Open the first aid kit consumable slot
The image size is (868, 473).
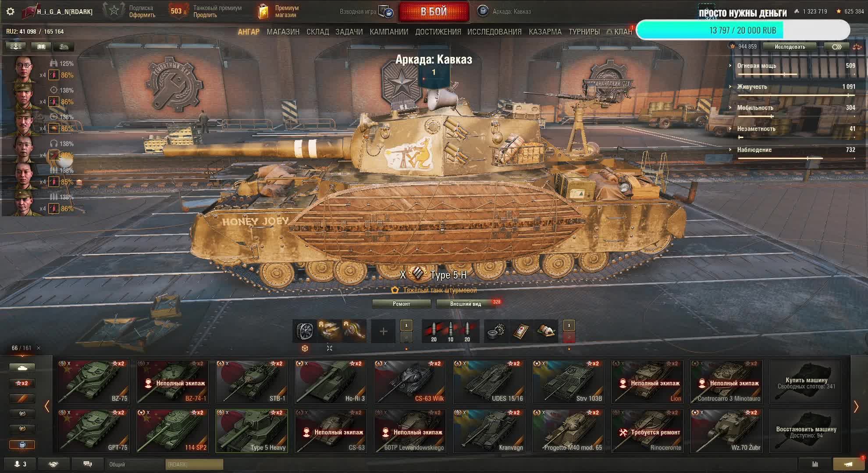[x=522, y=332]
